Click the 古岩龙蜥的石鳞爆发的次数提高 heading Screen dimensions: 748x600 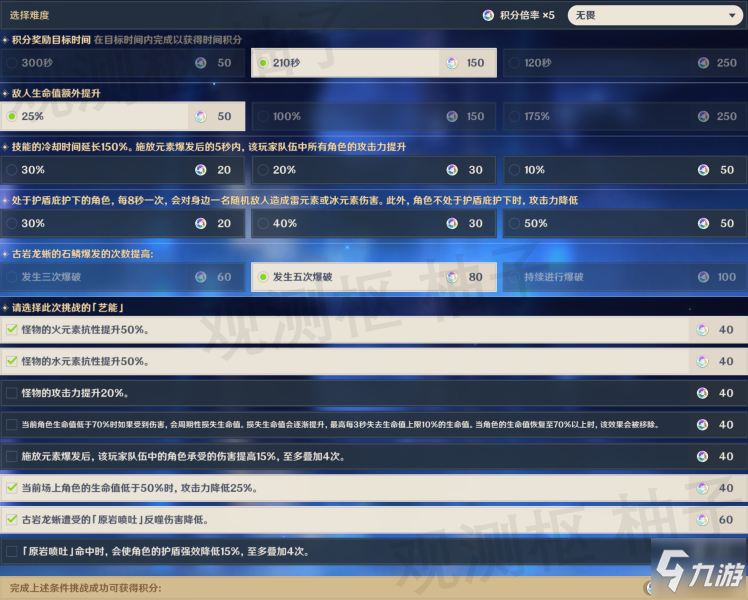point(83,254)
